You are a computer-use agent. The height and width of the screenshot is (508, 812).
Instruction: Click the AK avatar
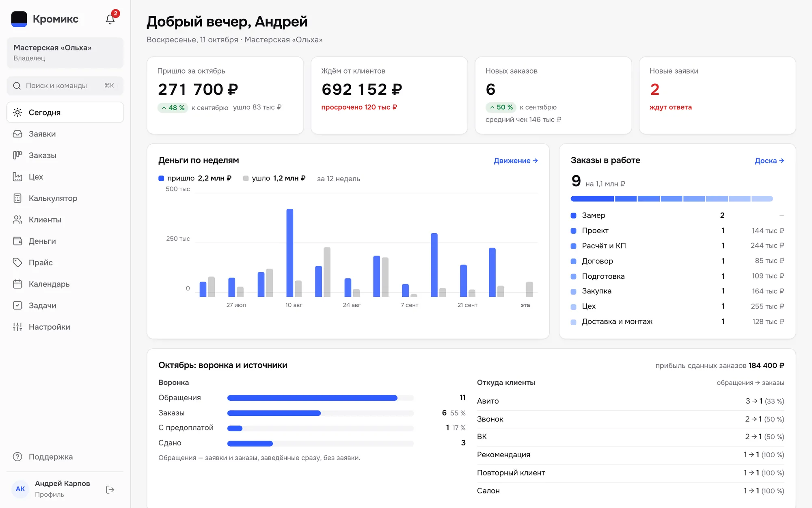20,489
